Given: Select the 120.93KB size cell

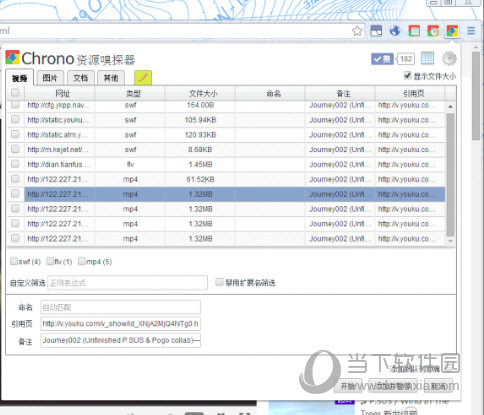Looking at the screenshot, I should pyautogui.click(x=200, y=135).
